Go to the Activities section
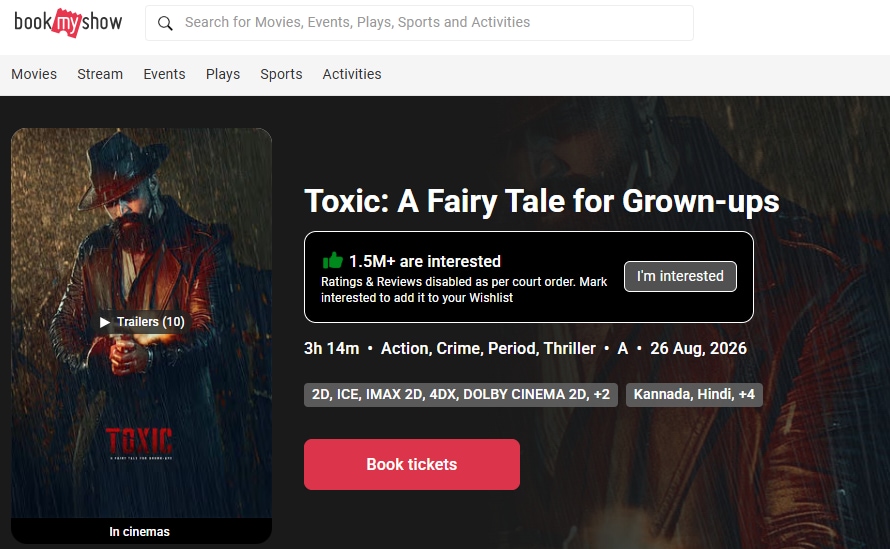This screenshot has width=890, height=549. [x=352, y=74]
